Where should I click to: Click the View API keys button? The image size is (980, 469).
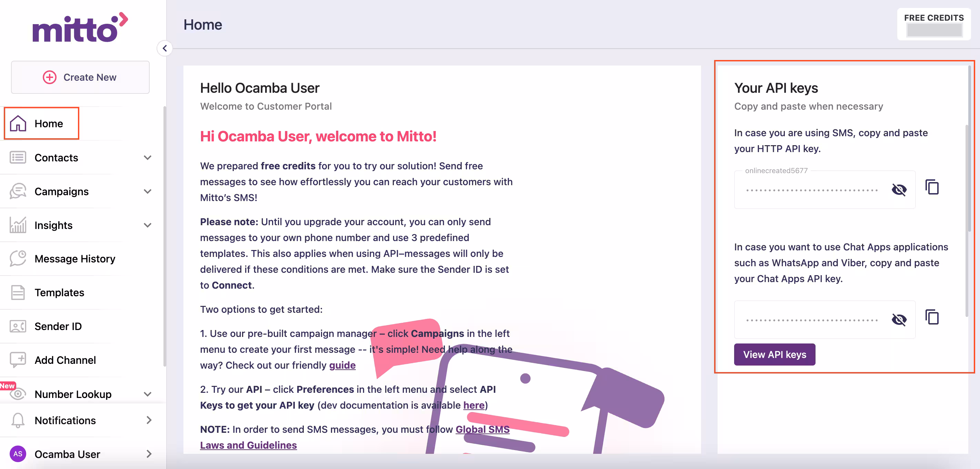pos(774,354)
